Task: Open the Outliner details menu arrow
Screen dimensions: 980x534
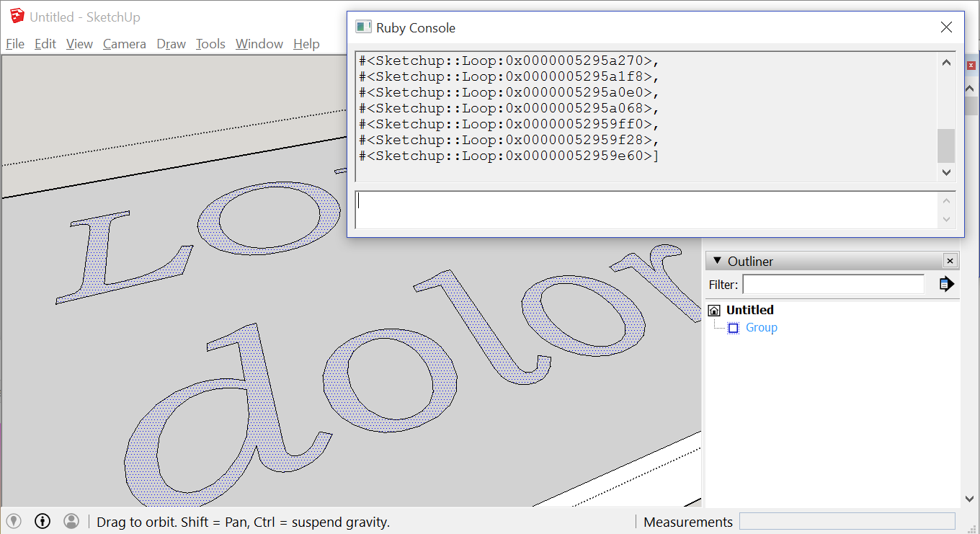Action: [x=947, y=285]
